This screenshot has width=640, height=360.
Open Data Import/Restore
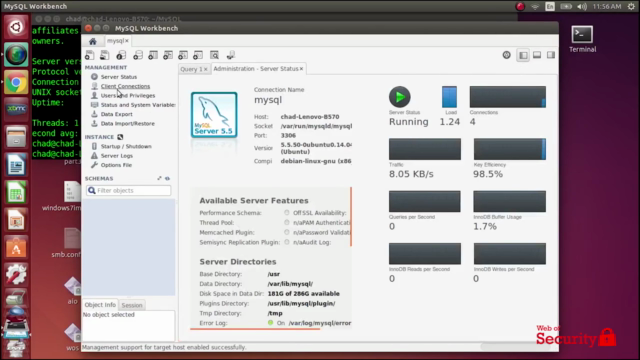[127, 124]
